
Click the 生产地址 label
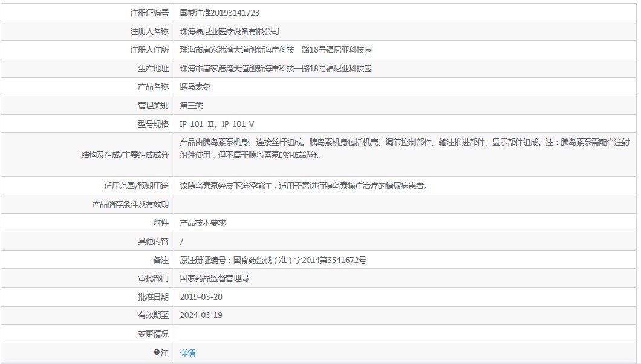153,69
